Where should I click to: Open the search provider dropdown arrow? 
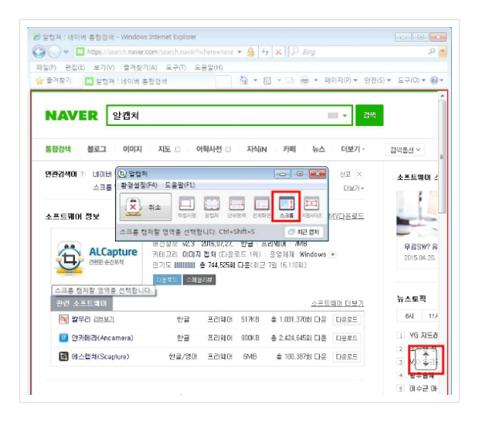click(443, 52)
